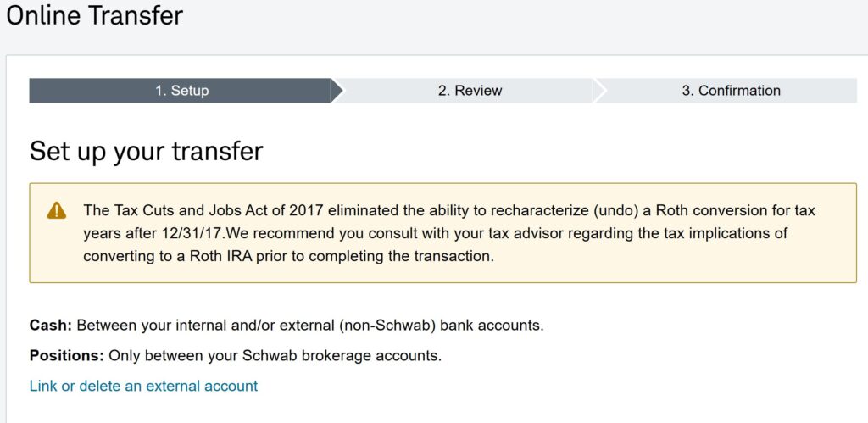Screen dimensions: 868x423
Task: Click the 'Set up your transfer' heading
Action: [x=146, y=151]
